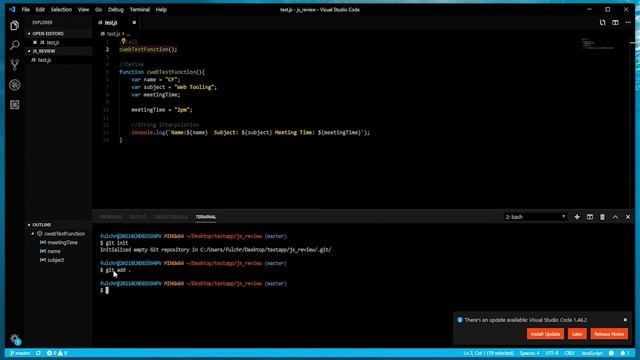The width and height of the screenshot is (640, 360).
Task: Open the Go menu
Action: [98, 9]
